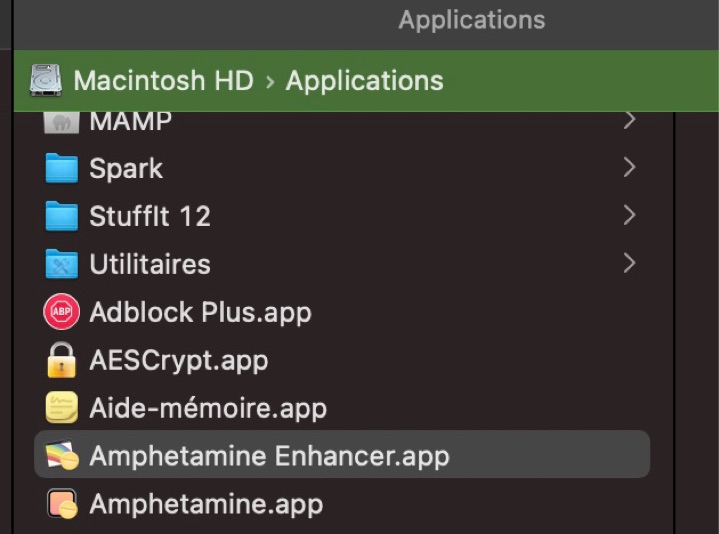The width and height of the screenshot is (719, 534).
Task: Click the Applications window title
Action: 472,20
